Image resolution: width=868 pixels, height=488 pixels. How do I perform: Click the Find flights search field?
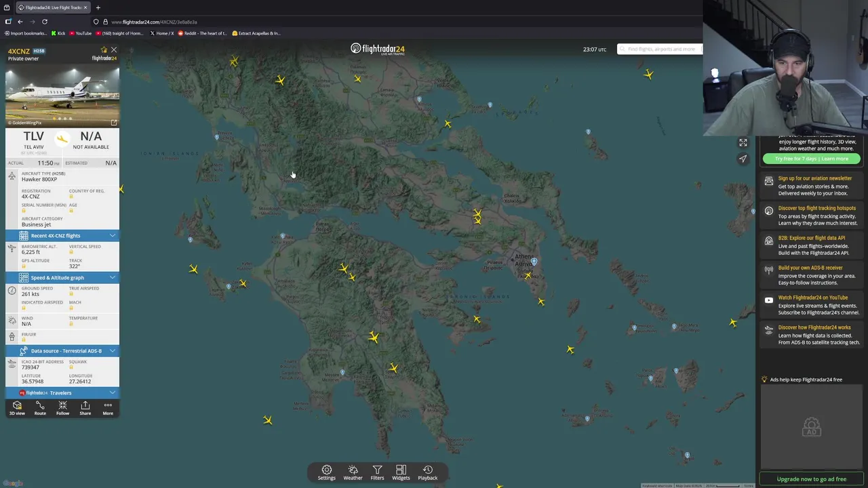tap(660, 49)
